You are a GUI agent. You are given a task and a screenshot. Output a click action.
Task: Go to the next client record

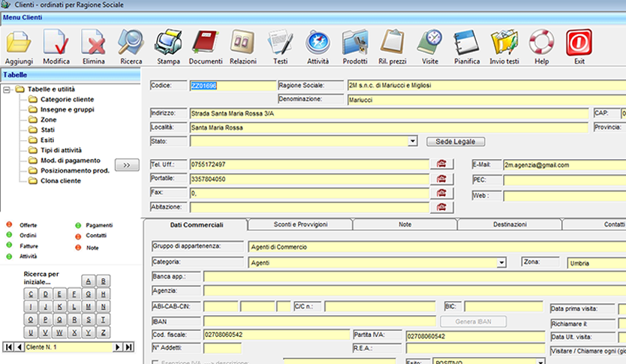117,347
